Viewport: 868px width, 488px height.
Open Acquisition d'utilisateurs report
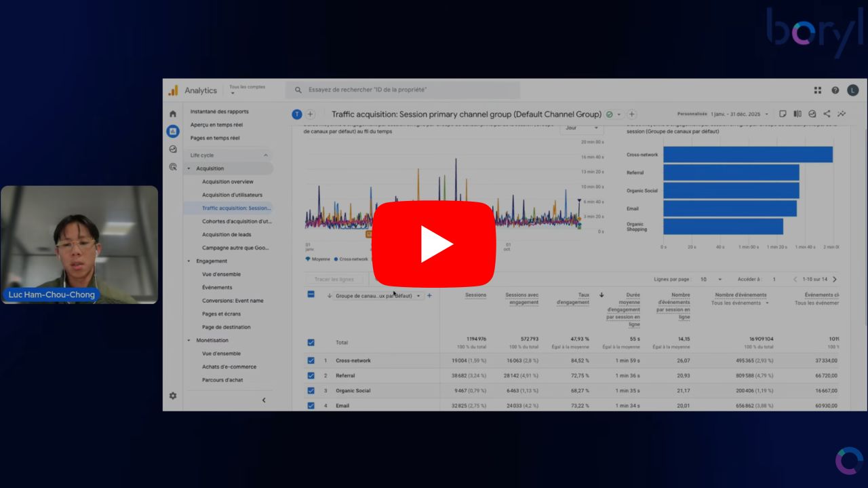232,195
